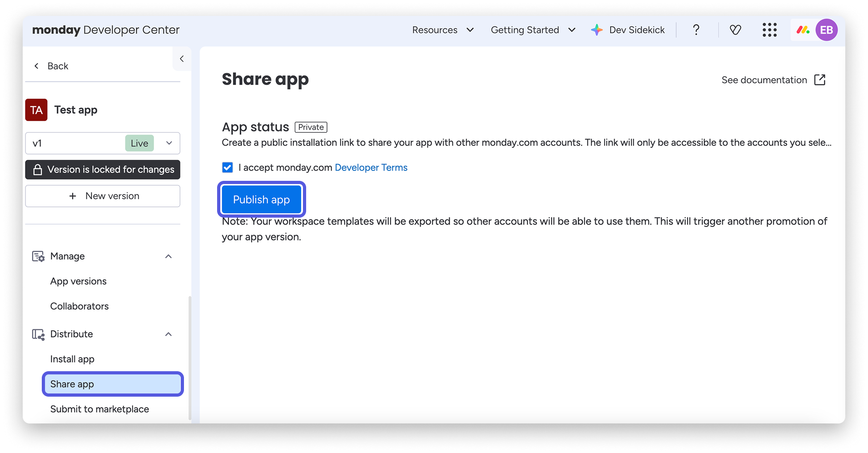The image size is (868, 453).
Task: Open the Collaborators page
Action: pyautogui.click(x=79, y=306)
